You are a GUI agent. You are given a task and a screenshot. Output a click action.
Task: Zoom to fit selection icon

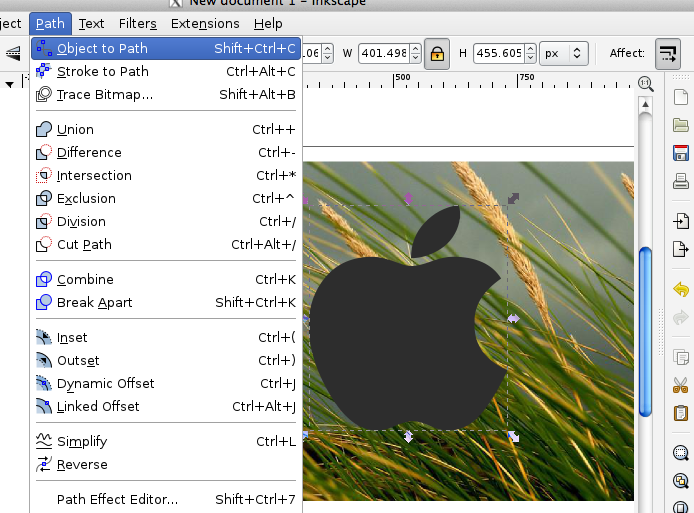click(681, 453)
